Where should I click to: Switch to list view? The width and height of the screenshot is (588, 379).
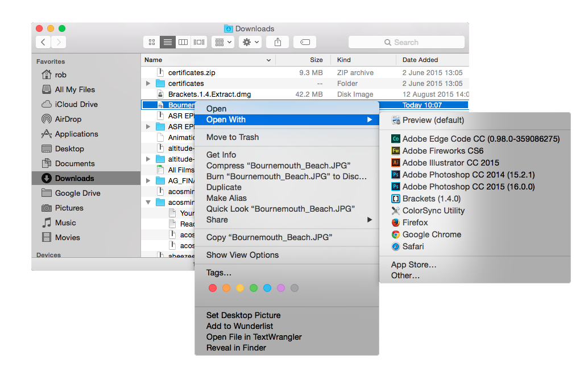168,42
